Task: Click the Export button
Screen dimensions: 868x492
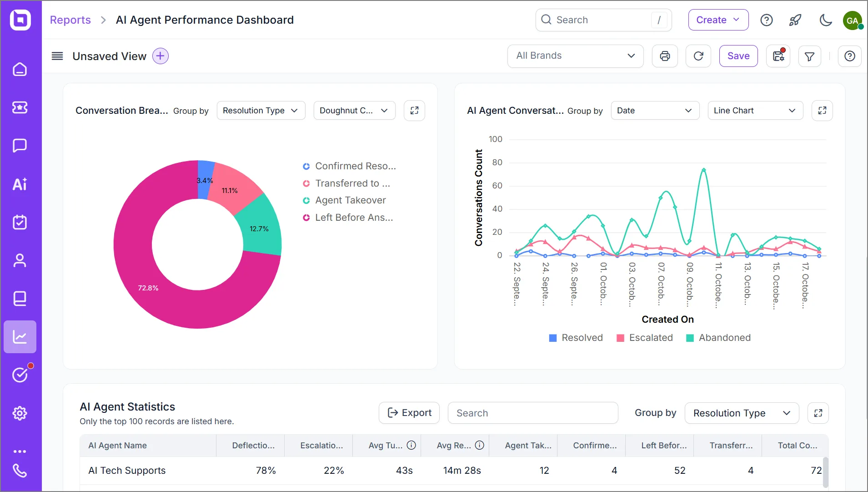Action: coord(409,413)
